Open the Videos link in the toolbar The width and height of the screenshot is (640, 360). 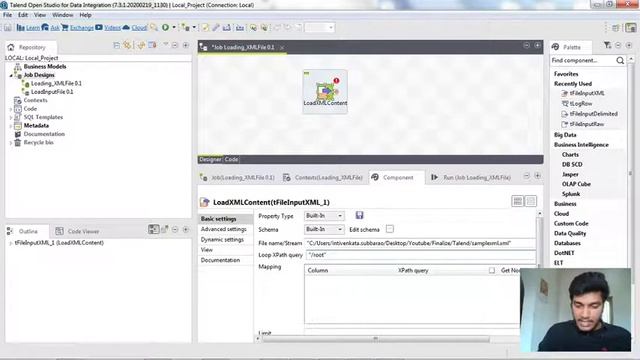(108, 28)
